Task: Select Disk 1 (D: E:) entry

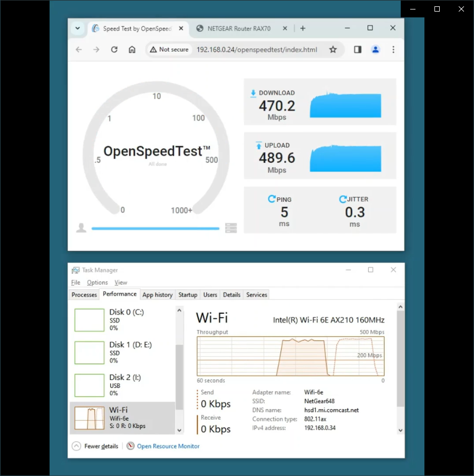Action: point(122,353)
